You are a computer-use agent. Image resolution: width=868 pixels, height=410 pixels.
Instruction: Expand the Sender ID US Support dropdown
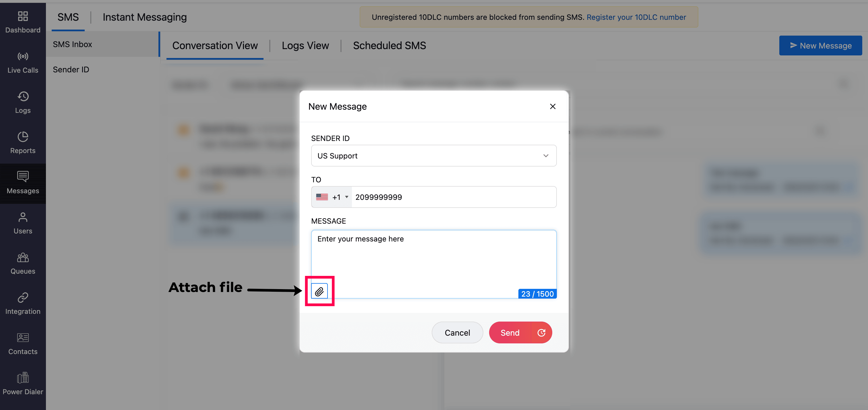pos(433,156)
